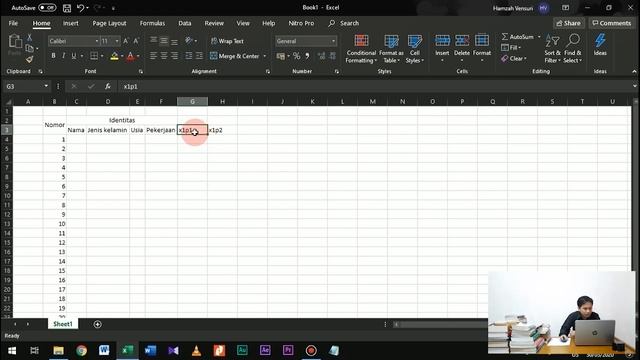
Task: Center text horizontally
Action: pos(164,56)
